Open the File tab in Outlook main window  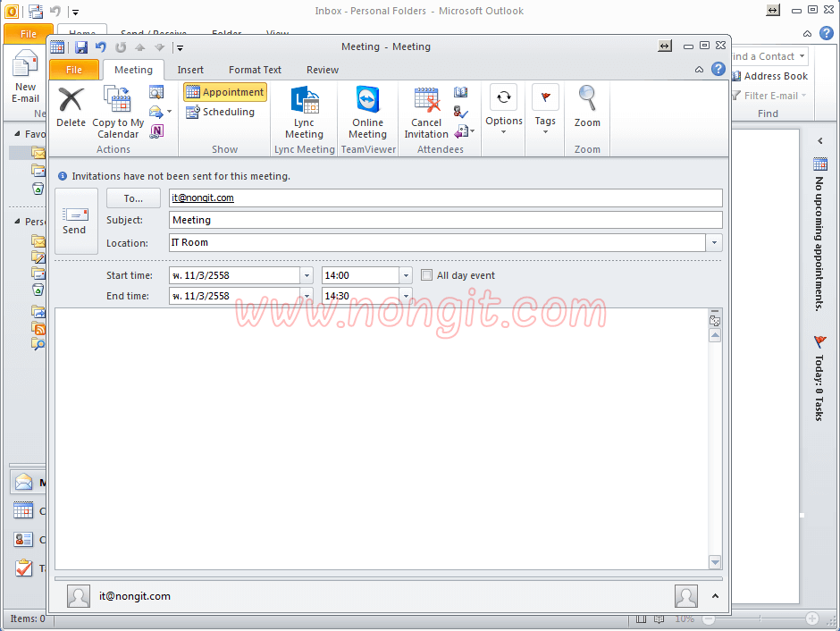click(x=29, y=34)
